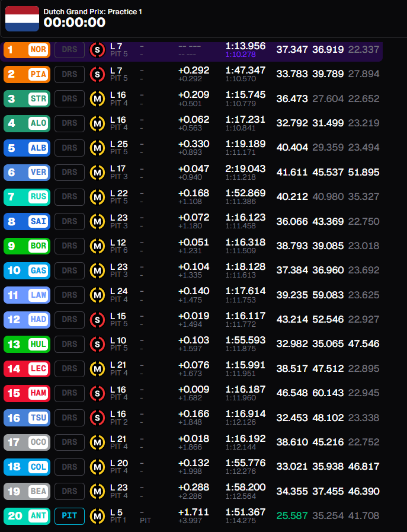Click HAD's first sector time 43.214
This screenshot has width=407, height=532.
click(x=292, y=319)
